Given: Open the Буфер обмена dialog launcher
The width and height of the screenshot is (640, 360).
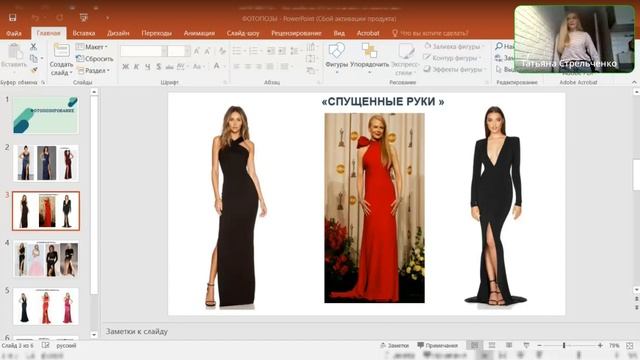Looking at the screenshot, I should 43,82.
